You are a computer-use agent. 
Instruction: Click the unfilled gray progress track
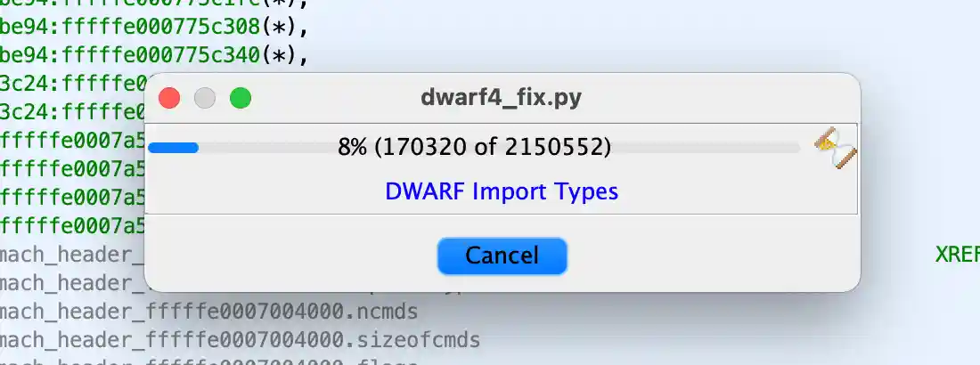[500, 148]
